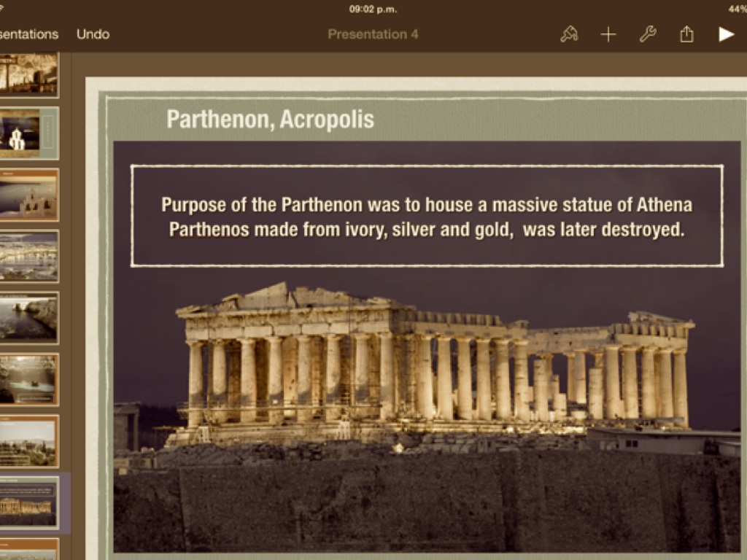Rename the Presentation 4 title
Image resolution: width=747 pixels, height=560 pixels.
[373, 34]
